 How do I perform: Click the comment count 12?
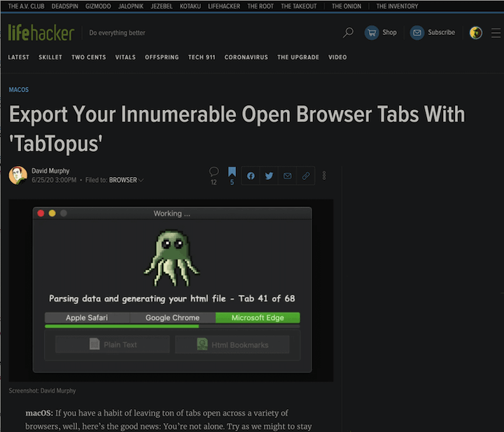[213, 182]
